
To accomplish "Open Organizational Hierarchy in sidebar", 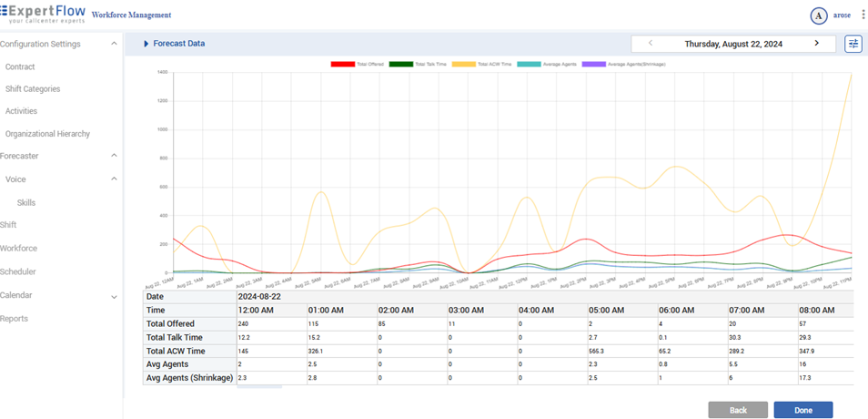I will (x=47, y=134).
